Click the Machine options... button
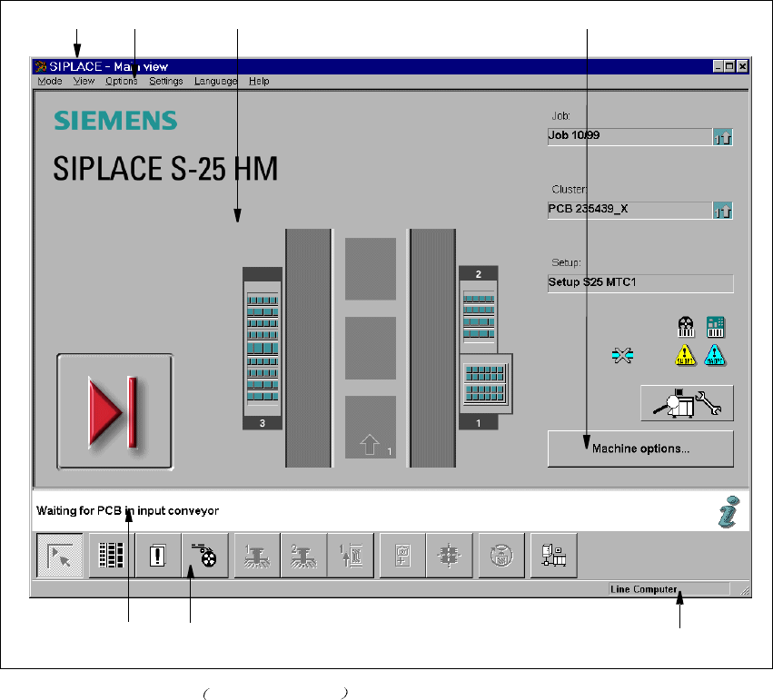The image size is (773, 700). [640, 449]
